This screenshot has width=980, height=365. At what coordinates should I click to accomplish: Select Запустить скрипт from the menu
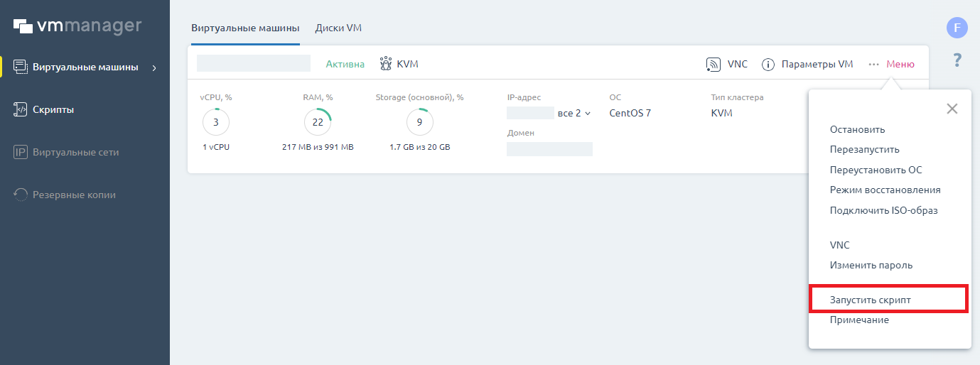[x=870, y=300]
